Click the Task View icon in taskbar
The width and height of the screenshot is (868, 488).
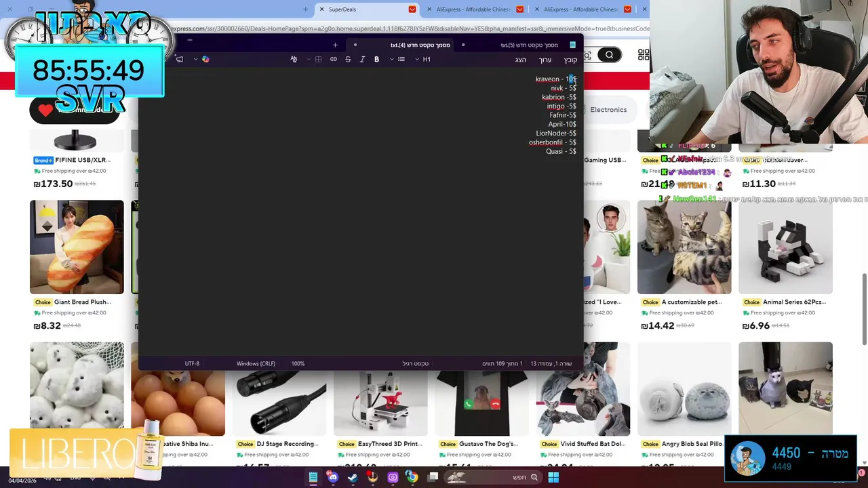point(433,477)
